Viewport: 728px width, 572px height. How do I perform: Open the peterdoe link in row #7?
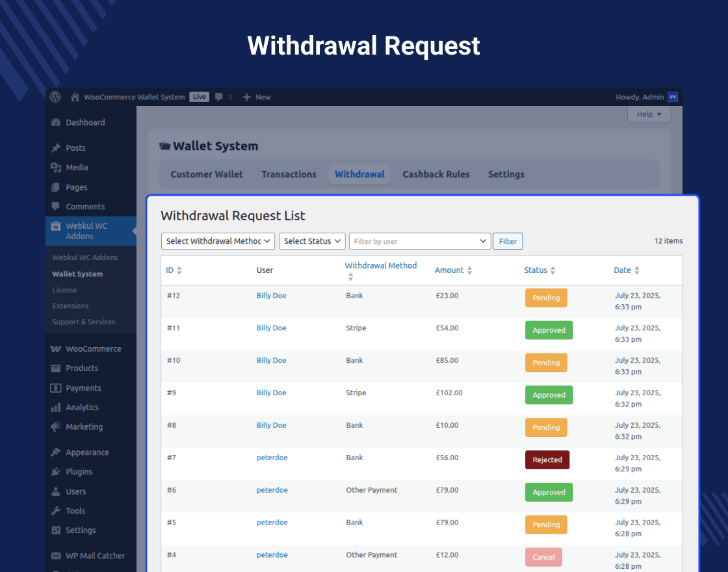point(272,458)
